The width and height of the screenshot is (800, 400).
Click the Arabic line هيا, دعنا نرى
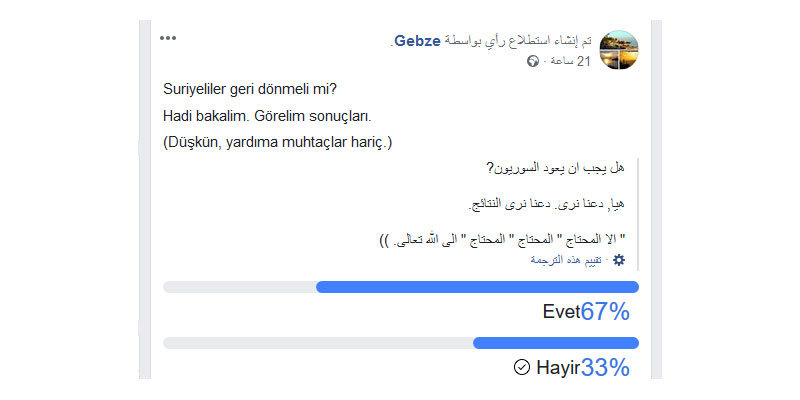(546, 204)
